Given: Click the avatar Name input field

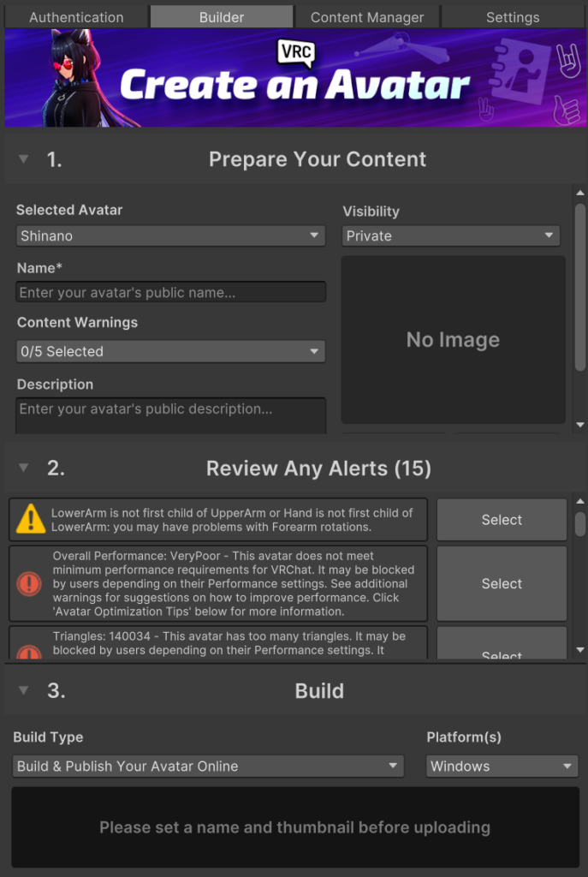Looking at the screenshot, I should tap(170, 292).
